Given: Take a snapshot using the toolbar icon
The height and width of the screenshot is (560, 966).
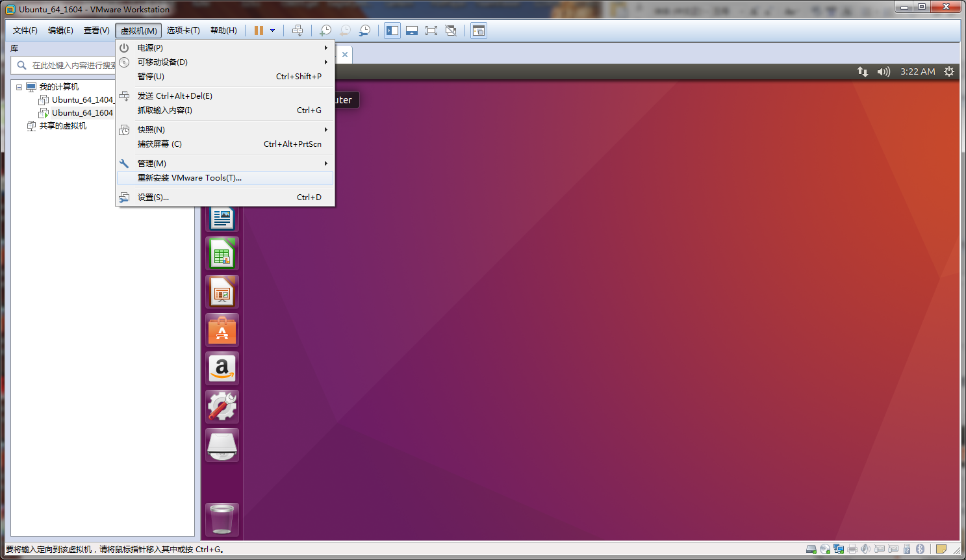Looking at the screenshot, I should point(325,30).
